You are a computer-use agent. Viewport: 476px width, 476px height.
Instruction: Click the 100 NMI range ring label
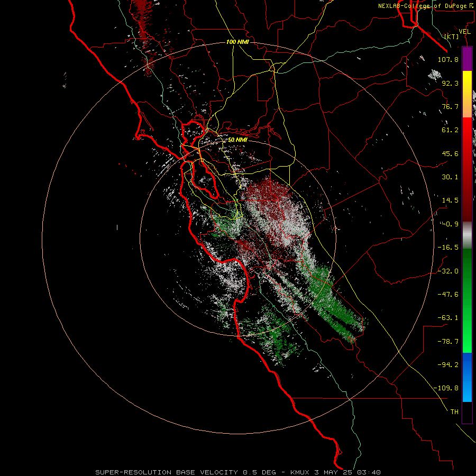click(237, 42)
